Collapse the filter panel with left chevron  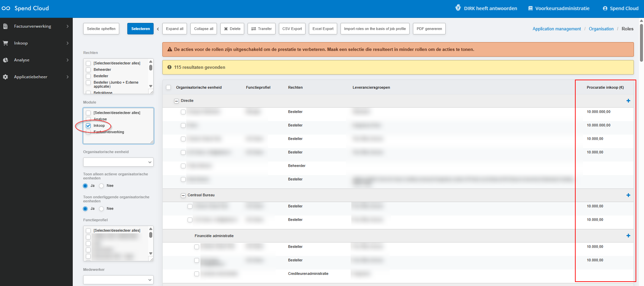[x=158, y=29]
